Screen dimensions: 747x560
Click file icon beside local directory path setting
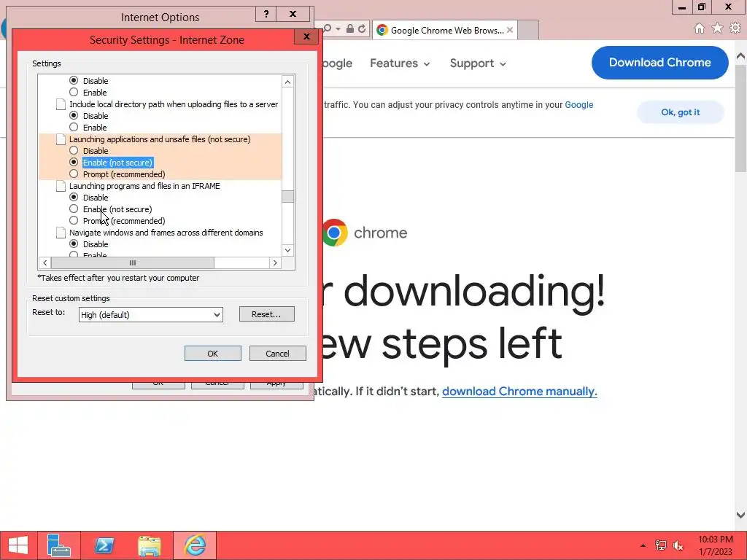[x=61, y=104]
